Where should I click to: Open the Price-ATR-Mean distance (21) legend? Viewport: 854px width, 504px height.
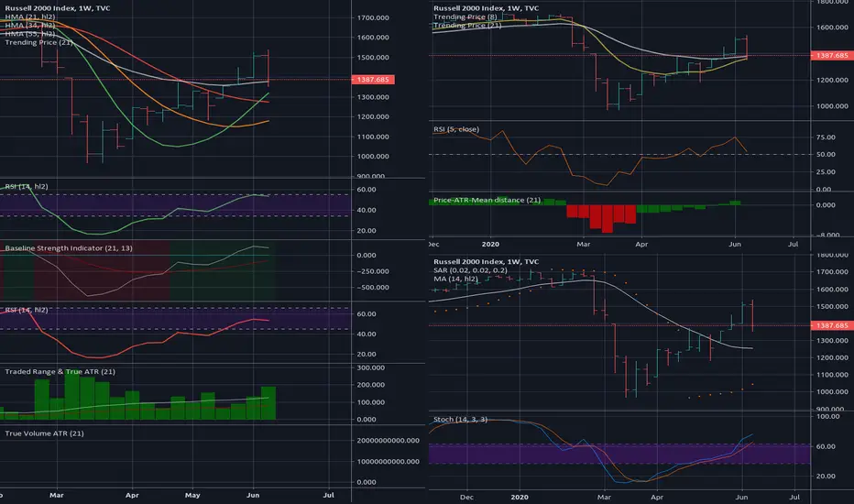[487, 200]
